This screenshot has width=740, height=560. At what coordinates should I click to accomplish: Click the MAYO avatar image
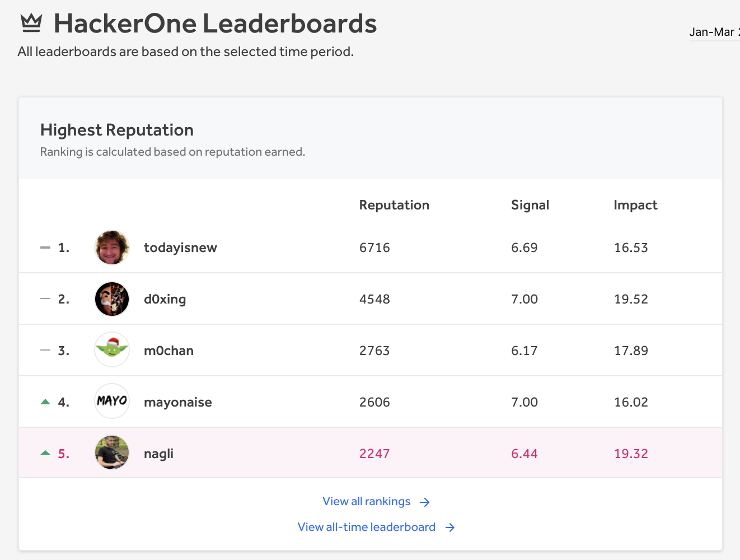[x=112, y=401]
